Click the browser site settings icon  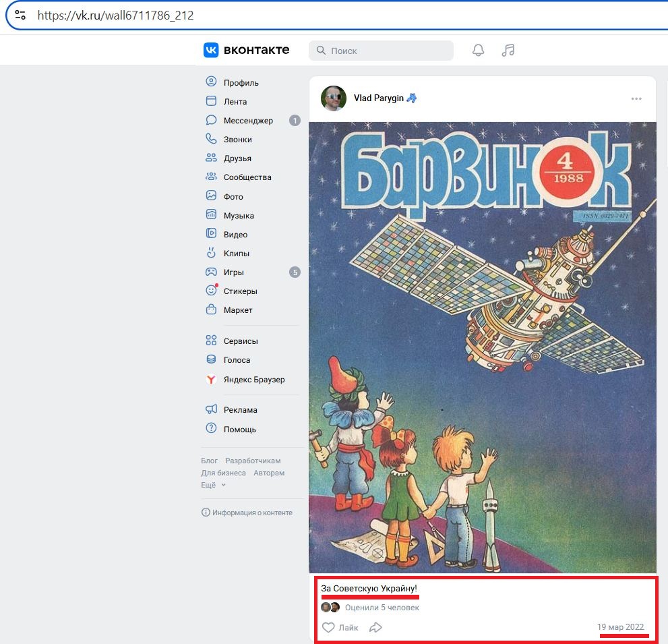coord(20,15)
